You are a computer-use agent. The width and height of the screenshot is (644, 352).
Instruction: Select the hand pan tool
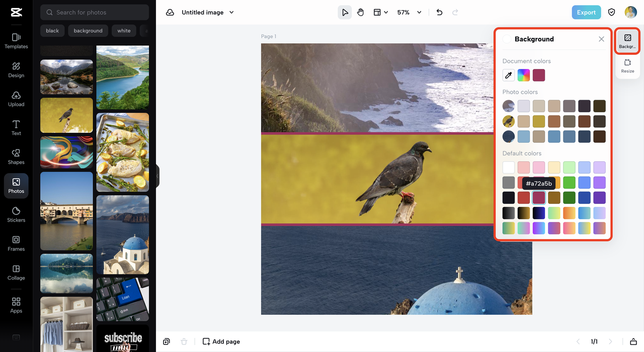pyautogui.click(x=361, y=13)
